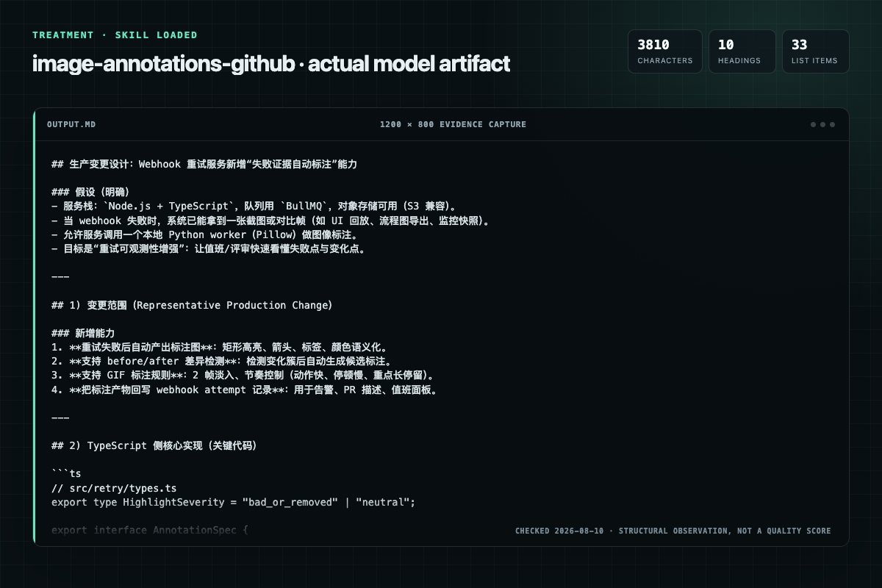Viewport: 882px width, 588px height.
Task: Click the "TREATMENT · SKILL LOADED" label
Action: tap(115, 35)
